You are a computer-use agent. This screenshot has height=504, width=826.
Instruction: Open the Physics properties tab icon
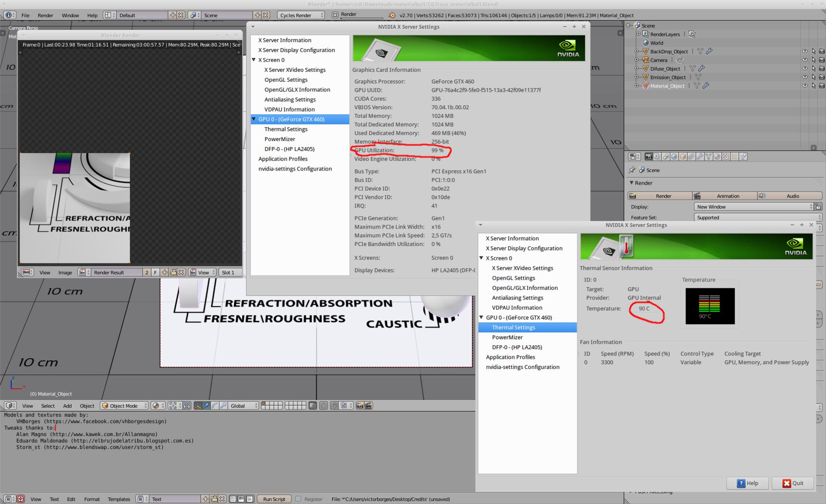click(743, 157)
